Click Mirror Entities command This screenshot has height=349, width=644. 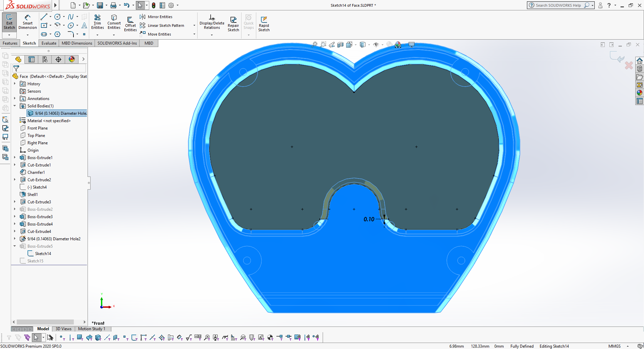(156, 17)
